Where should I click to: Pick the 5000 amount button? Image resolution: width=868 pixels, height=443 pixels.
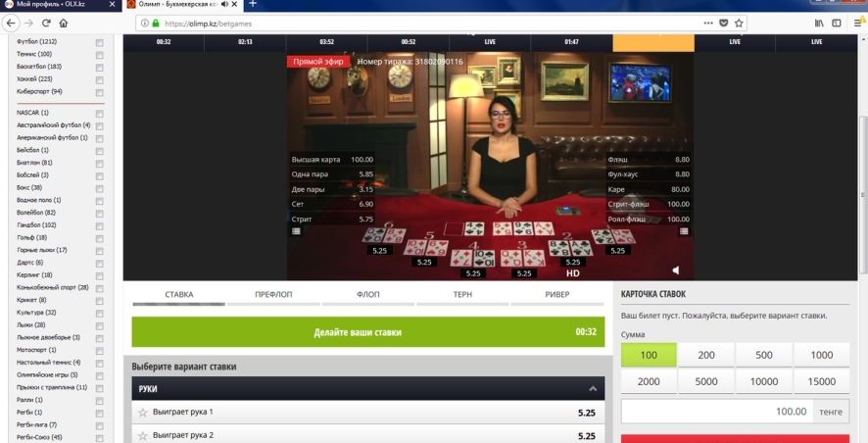[706, 381]
